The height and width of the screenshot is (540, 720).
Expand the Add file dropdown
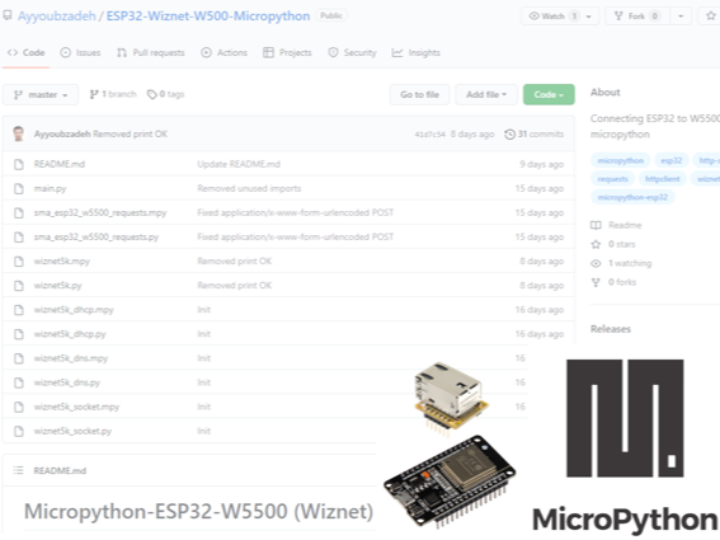(x=486, y=95)
